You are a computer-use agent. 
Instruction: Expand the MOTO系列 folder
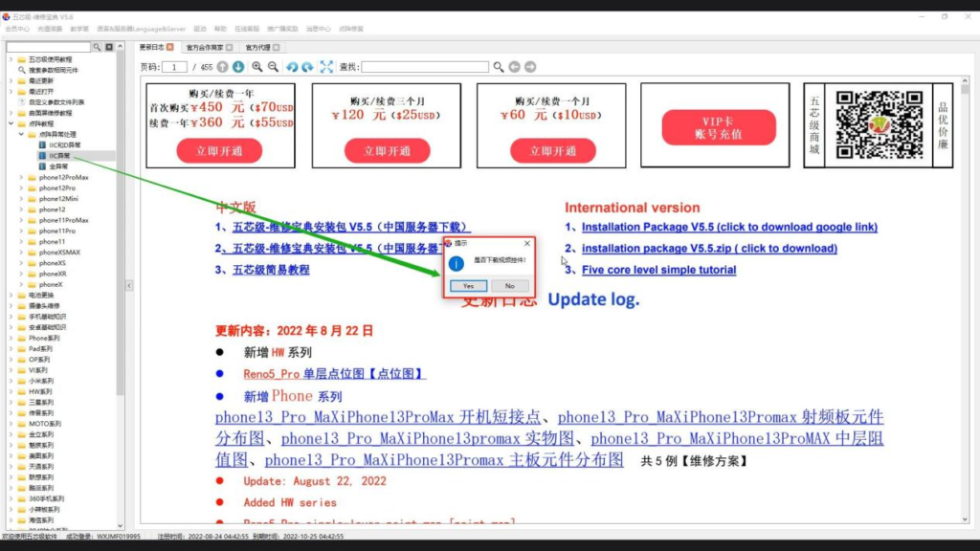click(11, 424)
